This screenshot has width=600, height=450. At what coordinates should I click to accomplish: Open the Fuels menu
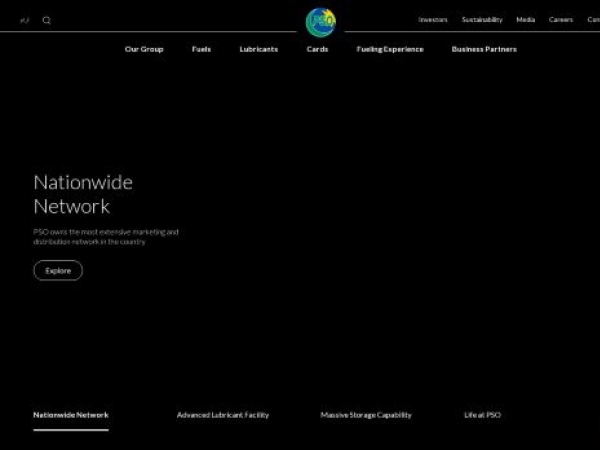pyautogui.click(x=201, y=49)
